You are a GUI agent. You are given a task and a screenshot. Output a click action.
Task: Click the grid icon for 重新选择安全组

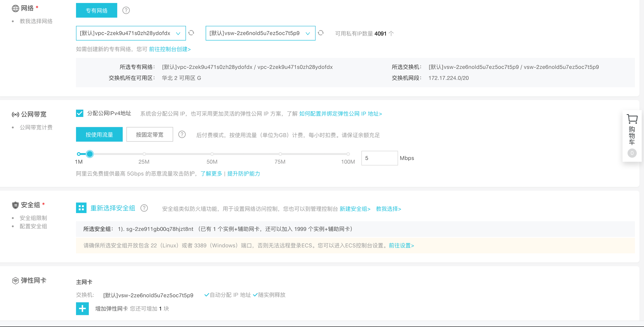[x=81, y=208]
